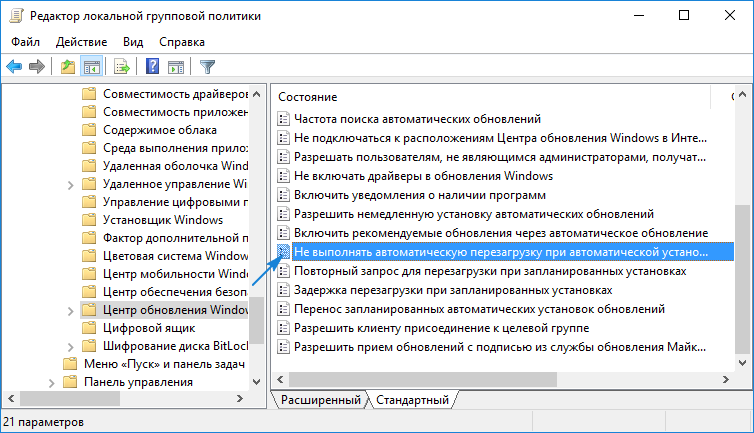Open the Вид menu
Screen dimensions: 754x433
pos(133,42)
